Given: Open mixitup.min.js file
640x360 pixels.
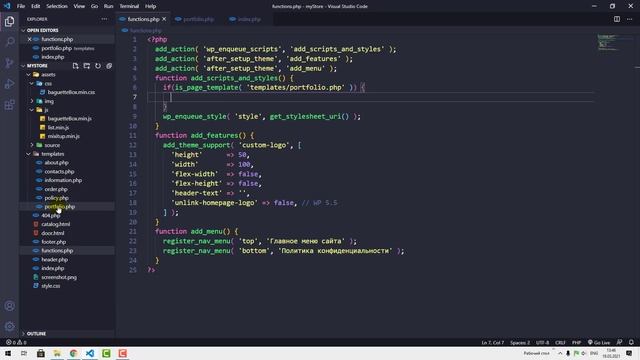Looking at the screenshot, I should click(63, 136).
